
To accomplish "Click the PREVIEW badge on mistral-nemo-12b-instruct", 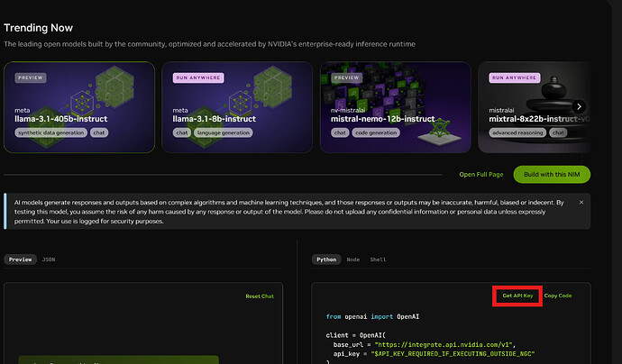I will tap(346, 77).
